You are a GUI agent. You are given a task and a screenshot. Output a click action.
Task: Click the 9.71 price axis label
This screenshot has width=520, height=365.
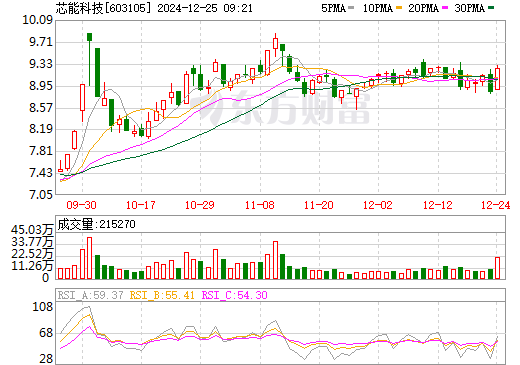(x=41, y=42)
